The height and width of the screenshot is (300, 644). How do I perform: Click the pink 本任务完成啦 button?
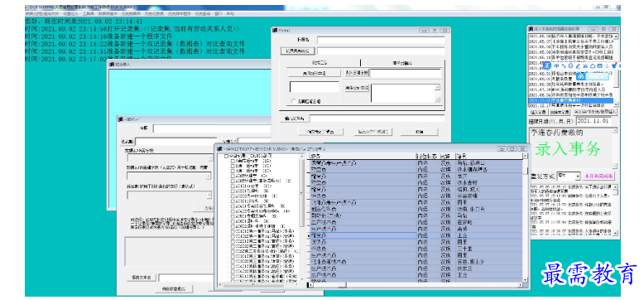click(x=598, y=176)
